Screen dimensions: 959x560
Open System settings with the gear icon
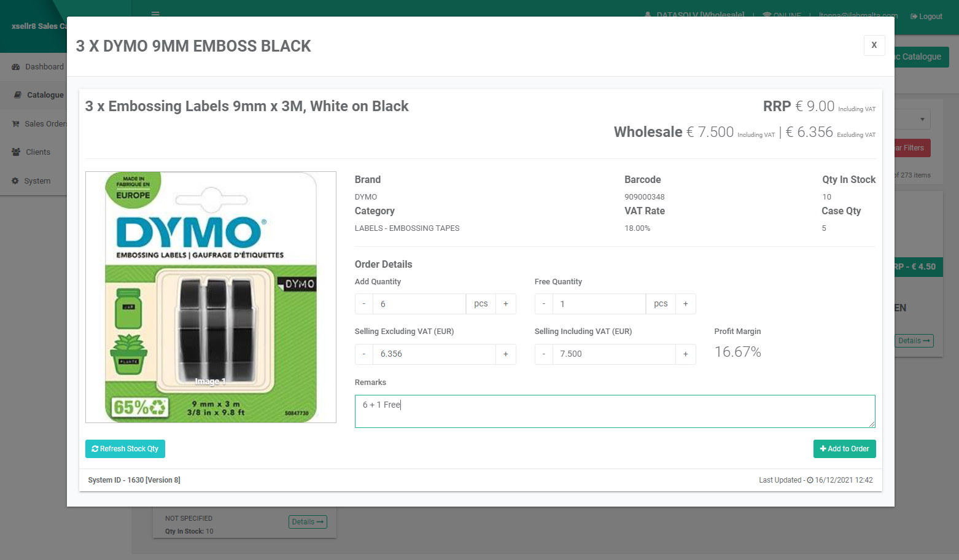pos(15,181)
